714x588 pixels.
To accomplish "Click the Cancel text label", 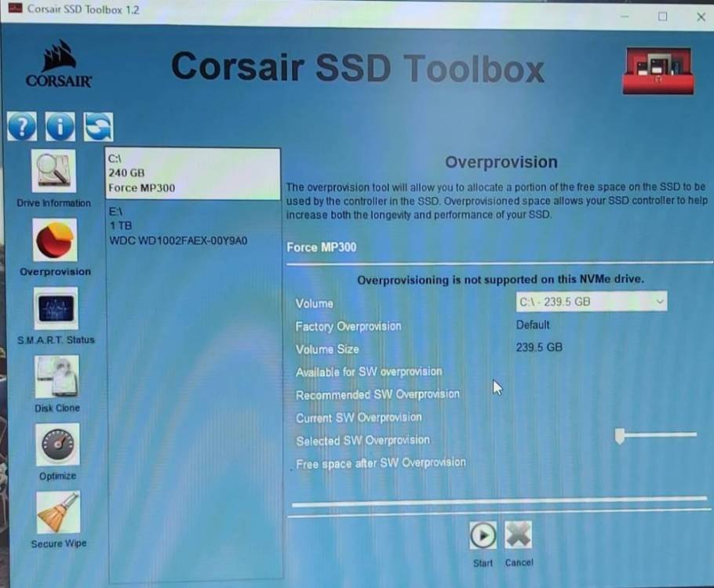I will tap(519, 563).
